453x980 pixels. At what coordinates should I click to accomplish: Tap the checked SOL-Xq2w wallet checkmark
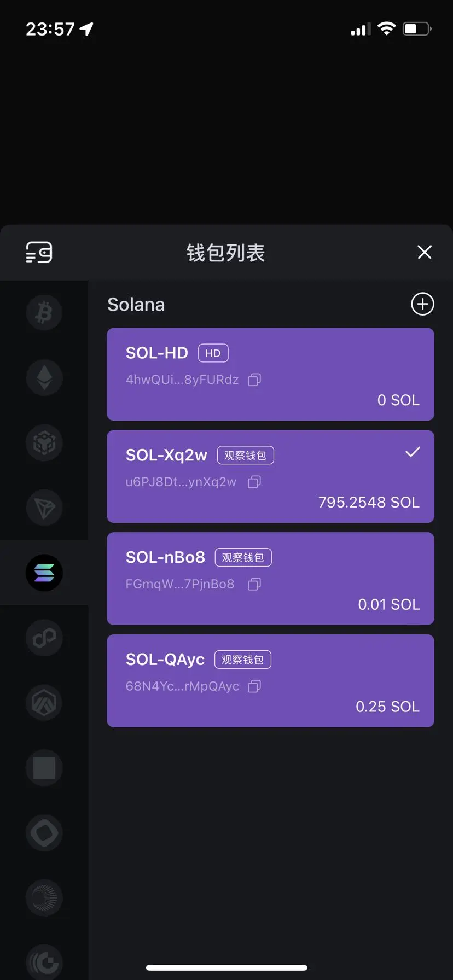(x=413, y=452)
